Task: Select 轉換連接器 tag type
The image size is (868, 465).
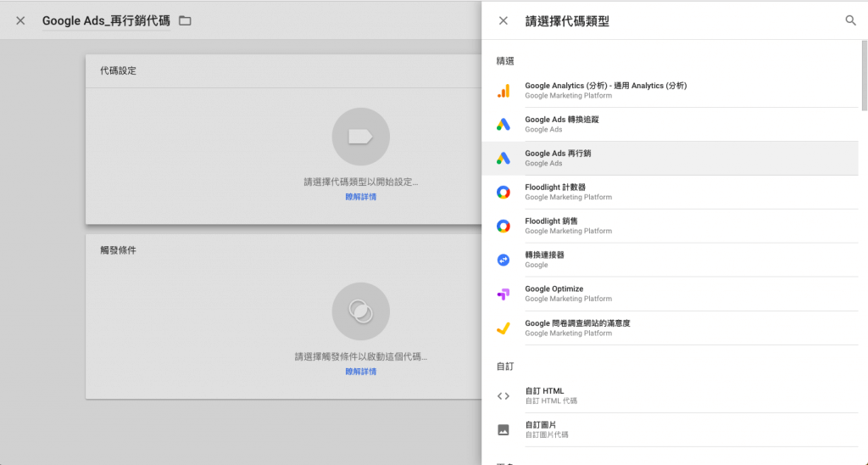Action: [x=670, y=260]
